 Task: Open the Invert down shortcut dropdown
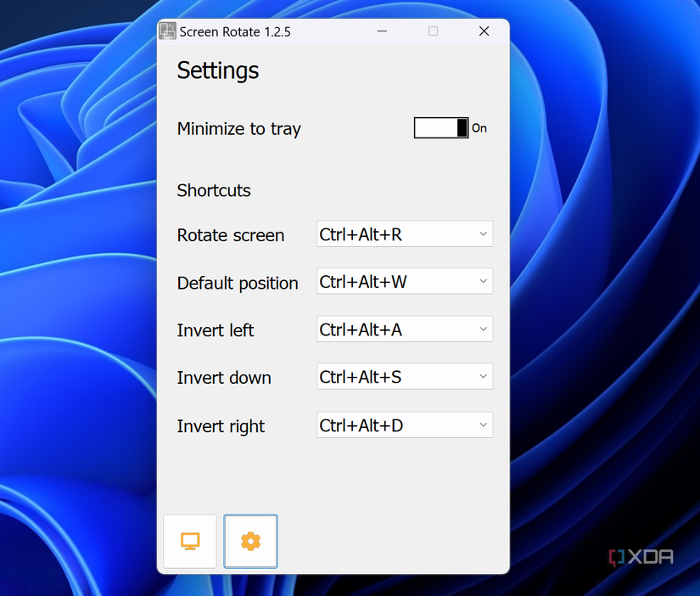point(405,376)
